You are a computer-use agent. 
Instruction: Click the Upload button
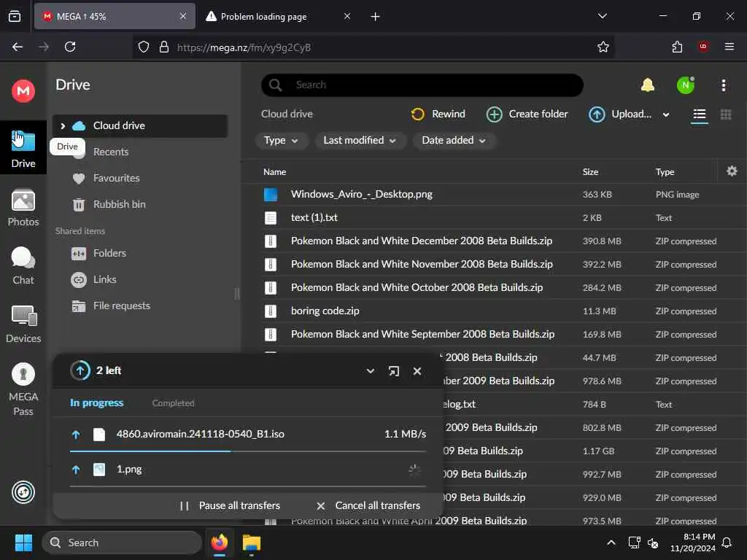coord(620,114)
